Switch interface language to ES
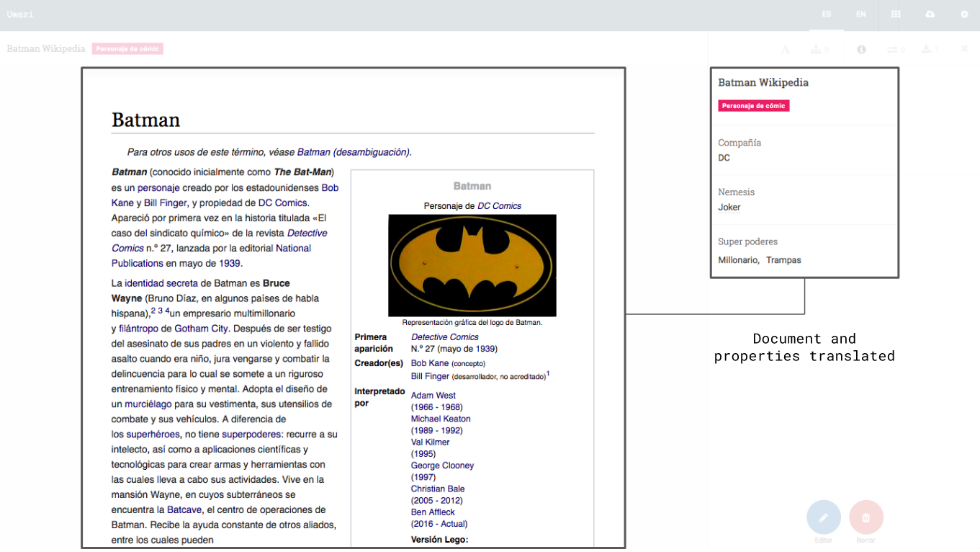Viewport: 980px width, 552px height. click(x=827, y=14)
